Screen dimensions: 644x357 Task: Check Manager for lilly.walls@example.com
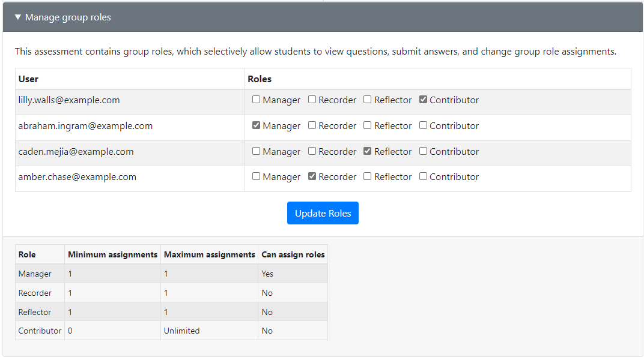tap(256, 100)
